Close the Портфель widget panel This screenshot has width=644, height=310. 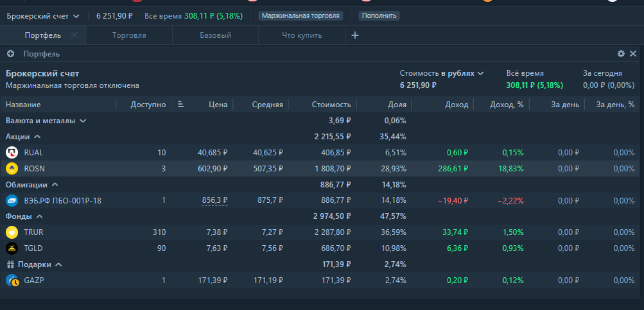(633, 54)
